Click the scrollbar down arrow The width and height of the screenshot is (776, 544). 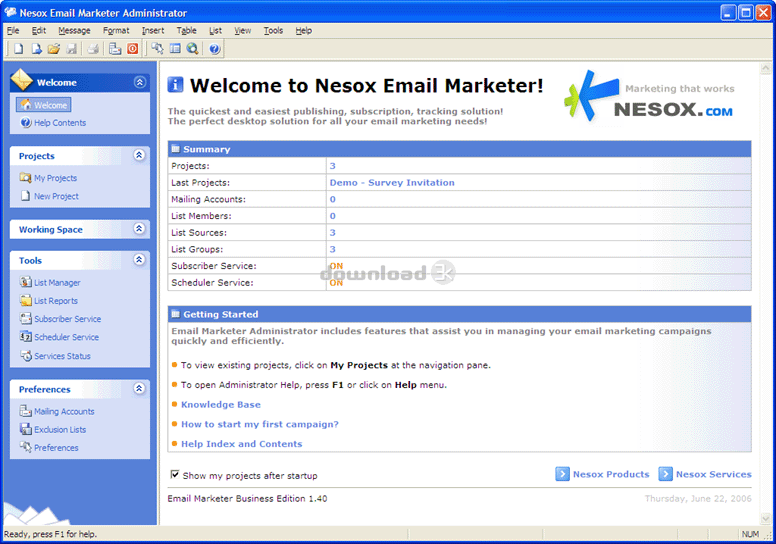point(766,518)
